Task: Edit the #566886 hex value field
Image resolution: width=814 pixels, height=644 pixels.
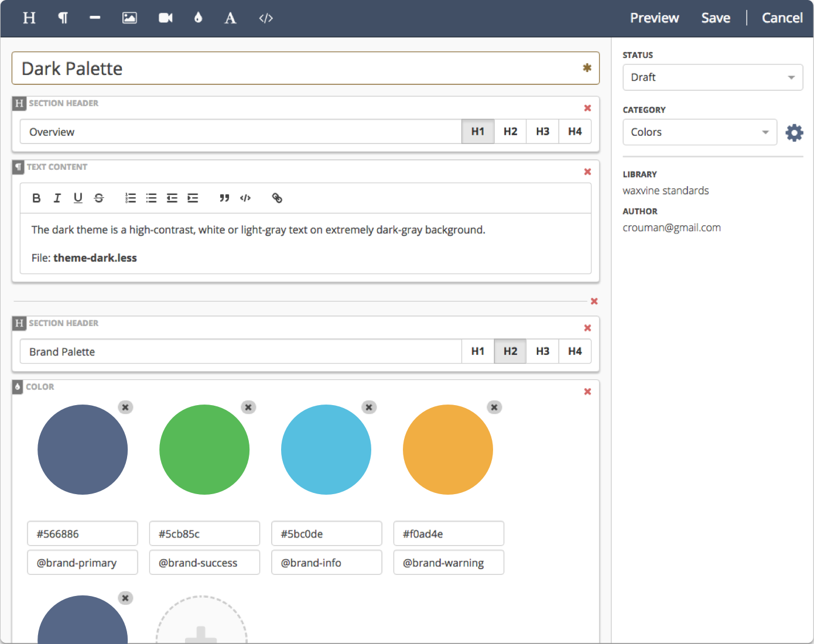Action: [x=83, y=533]
